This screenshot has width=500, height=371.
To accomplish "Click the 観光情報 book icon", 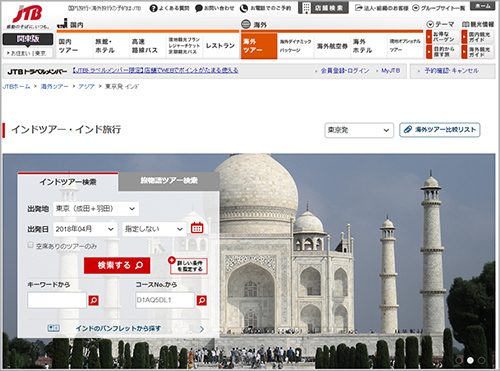I will [466, 24].
